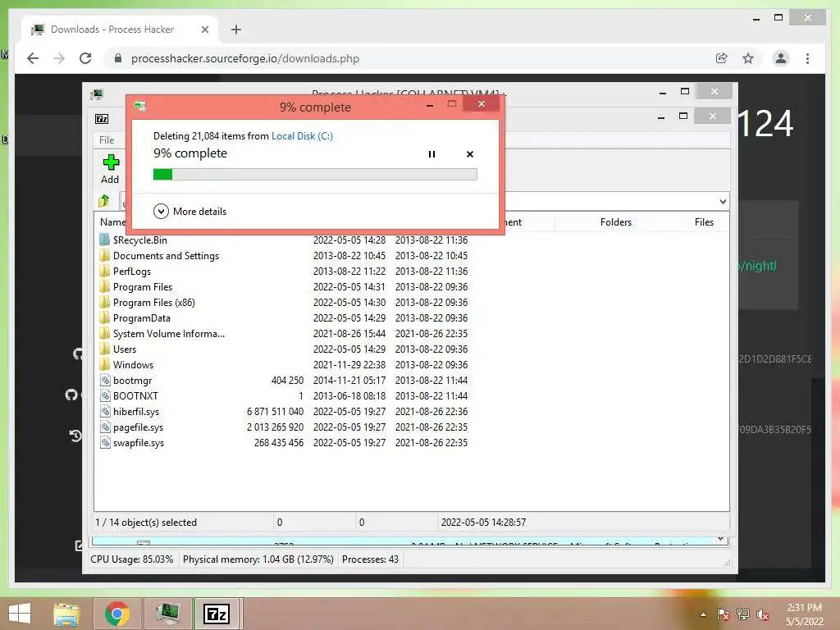Go up one folder level in 7-Zip

click(x=104, y=201)
